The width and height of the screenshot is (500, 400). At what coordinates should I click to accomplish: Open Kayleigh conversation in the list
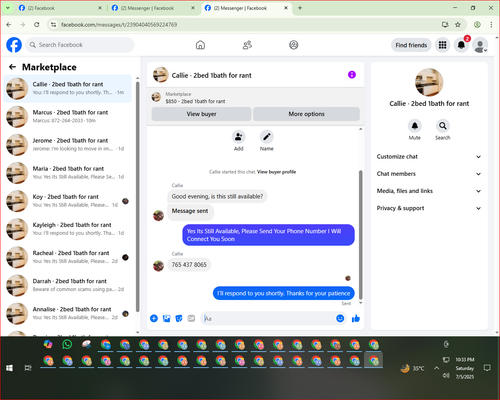point(68,229)
